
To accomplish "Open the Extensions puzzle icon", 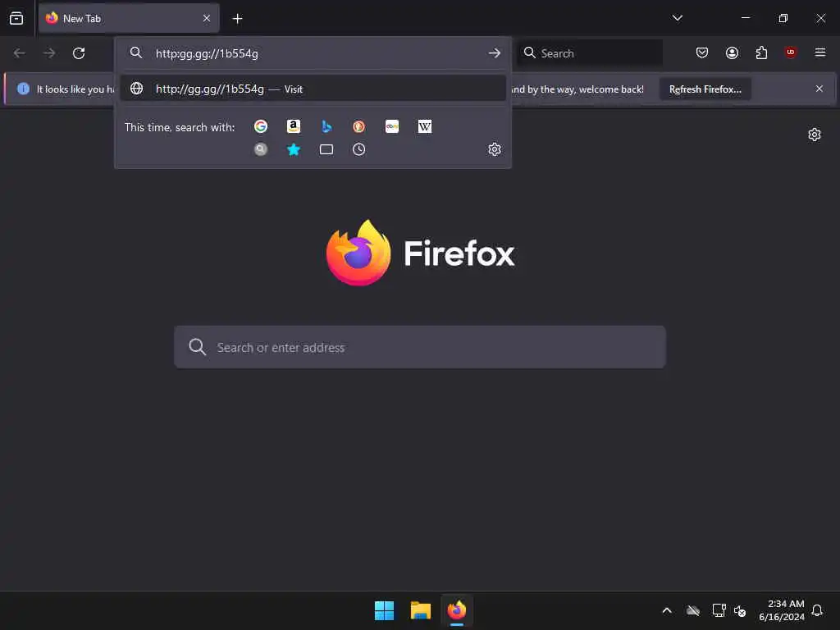I will (761, 52).
